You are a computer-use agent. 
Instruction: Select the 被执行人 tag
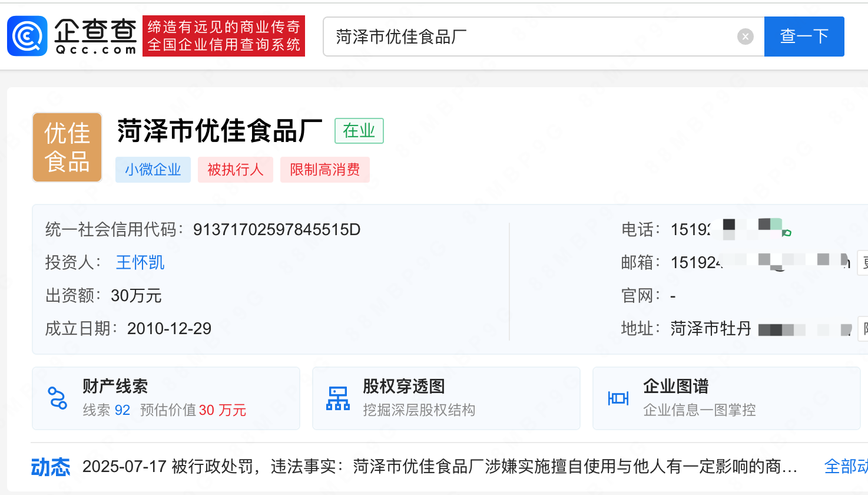pyautogui.click(x=236, y=170)
